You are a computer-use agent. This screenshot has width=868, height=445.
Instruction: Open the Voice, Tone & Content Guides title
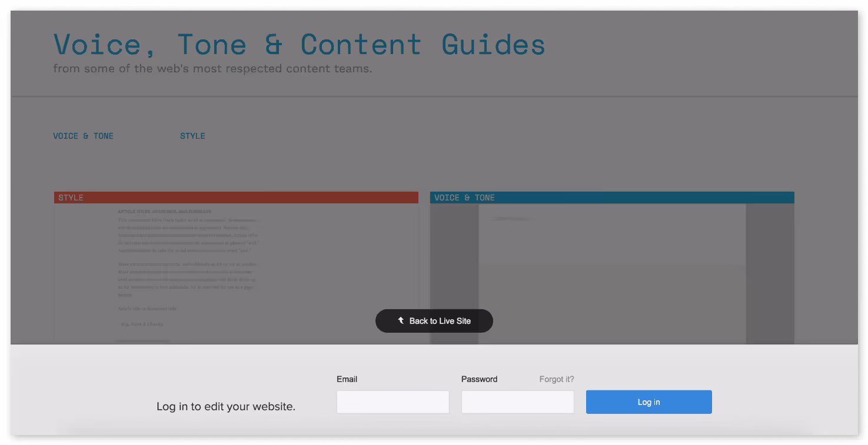pyautogui.click(x=300, y=44)
